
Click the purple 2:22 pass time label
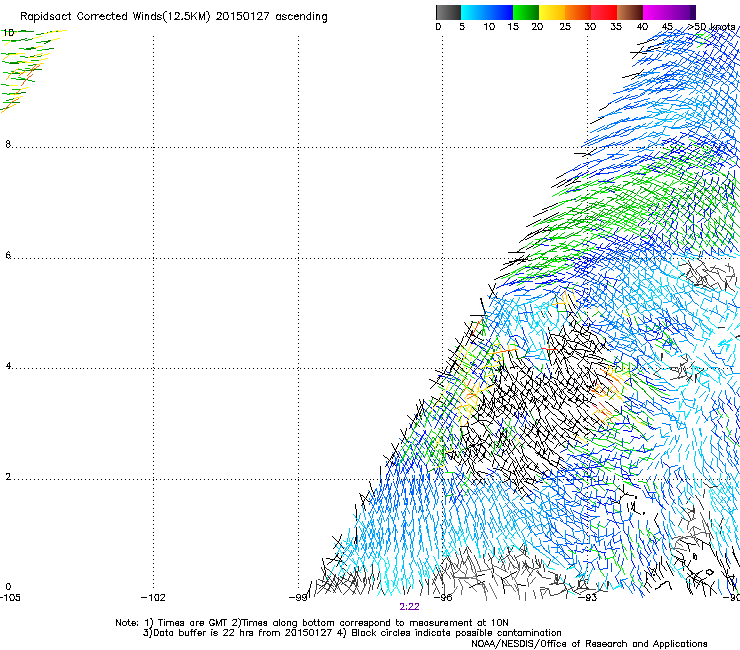click(x=409, y=607)
